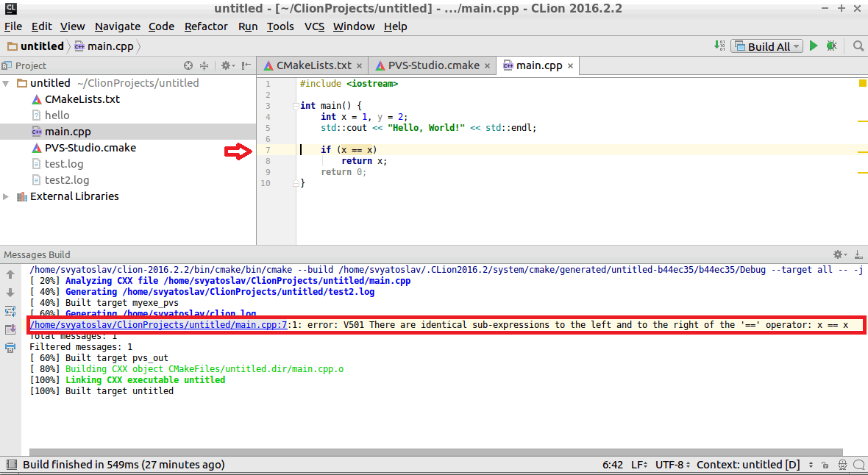This screenshot has width=868, height=475.
Task: Collapse the untitled project root node
Action: coord(6,84)
